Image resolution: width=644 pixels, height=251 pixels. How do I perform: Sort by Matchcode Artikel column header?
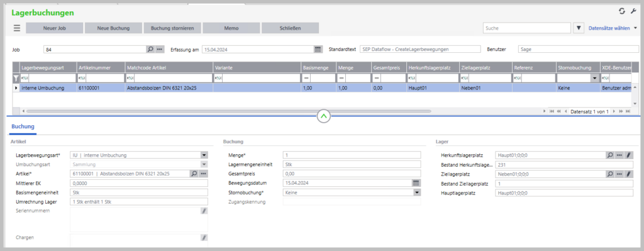pyautogui.click(x=169, y=67)
